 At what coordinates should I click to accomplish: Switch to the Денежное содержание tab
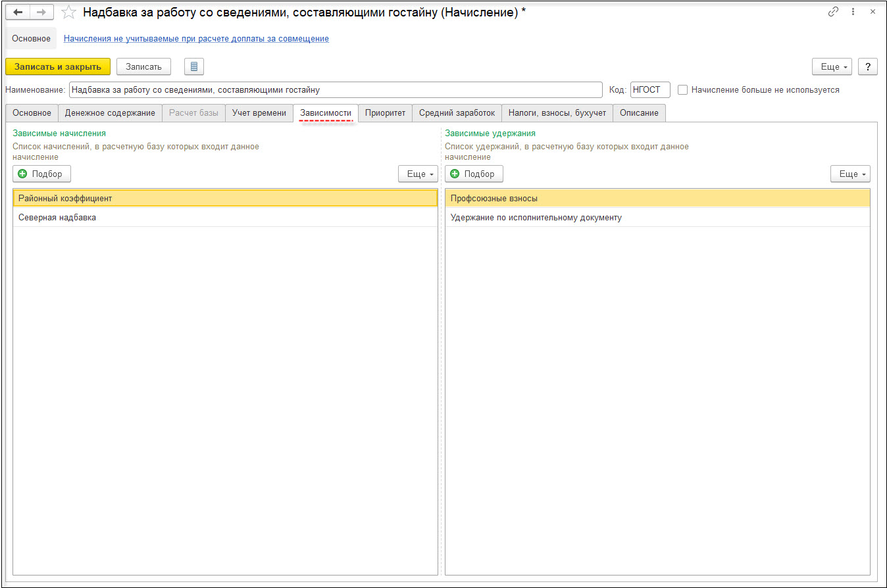click(110, 113)
